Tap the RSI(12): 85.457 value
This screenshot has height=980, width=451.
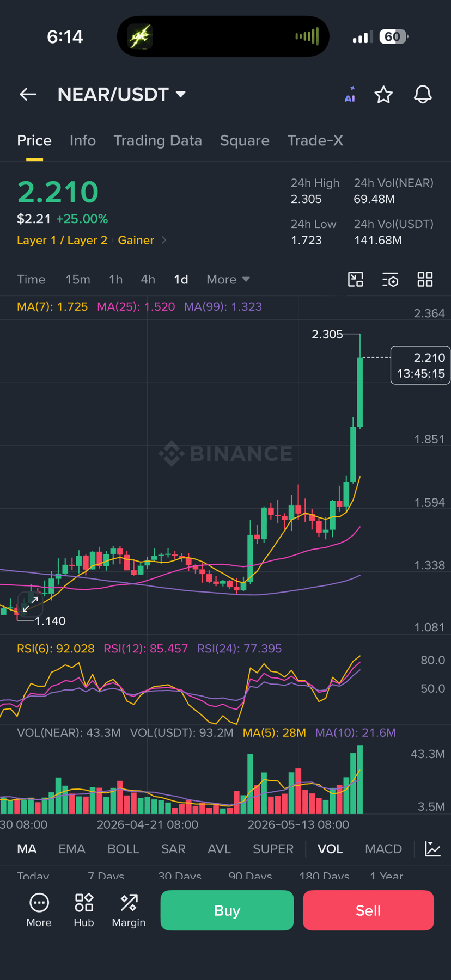pyautogui.click(x=145, y=649)
